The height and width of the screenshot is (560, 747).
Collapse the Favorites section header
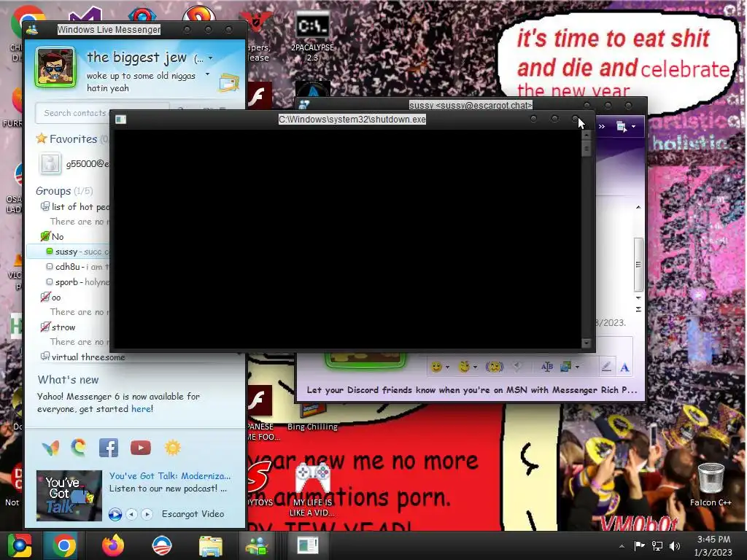(73, 139)
